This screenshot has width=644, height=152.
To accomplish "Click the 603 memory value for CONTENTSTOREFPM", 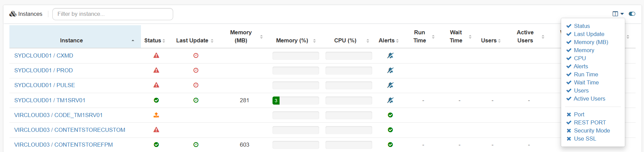I will coord(244,145).
